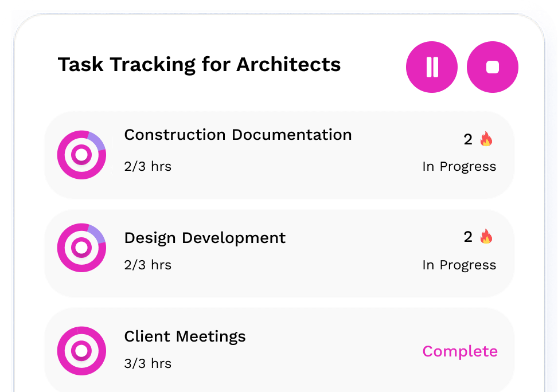This screenshot has width=558, height=392.
Task: Click flame streak icon on Construction Documentation
Action: [x=486, y=139]
